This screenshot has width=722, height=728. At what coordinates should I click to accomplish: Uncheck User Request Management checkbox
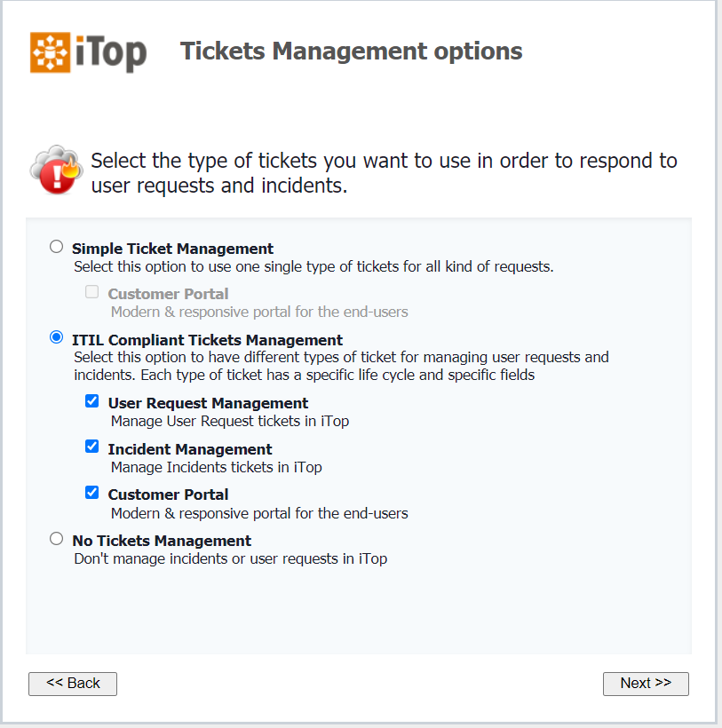tap(91, 401)
